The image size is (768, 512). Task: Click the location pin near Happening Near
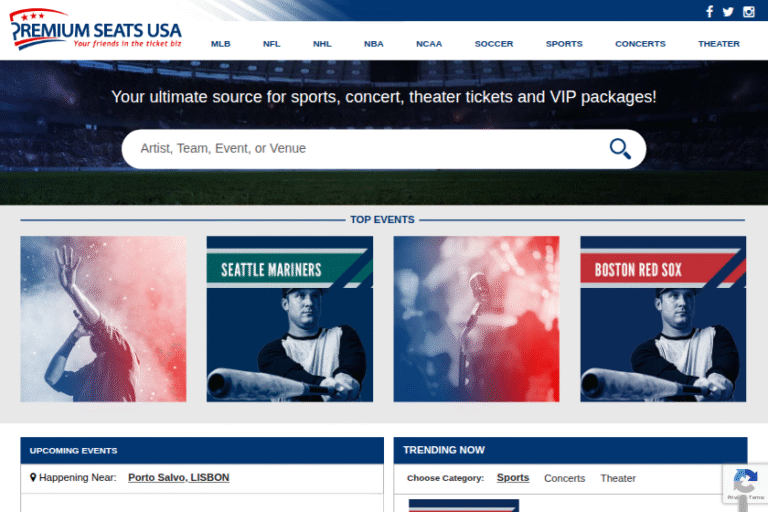pyautogui.click(x=33, y=478)
